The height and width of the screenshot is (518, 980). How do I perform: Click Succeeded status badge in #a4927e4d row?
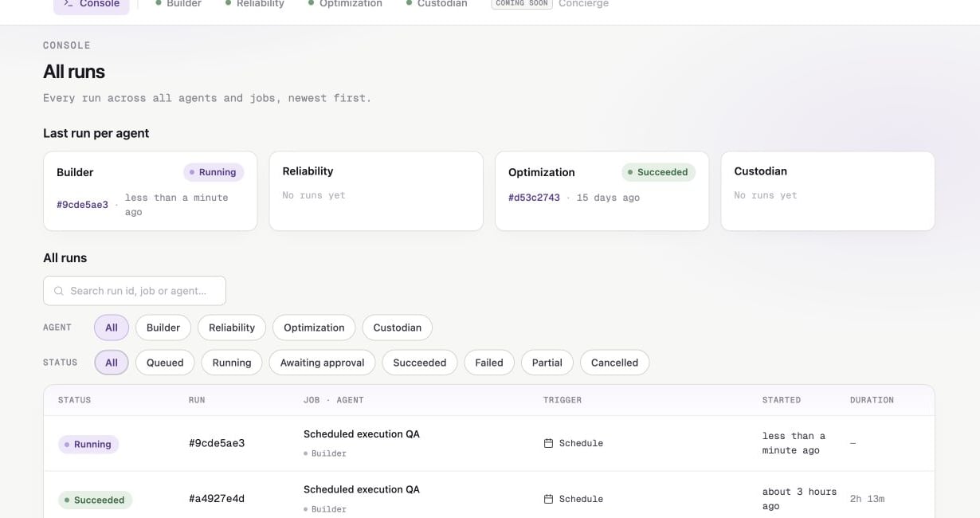pos(95,500)
